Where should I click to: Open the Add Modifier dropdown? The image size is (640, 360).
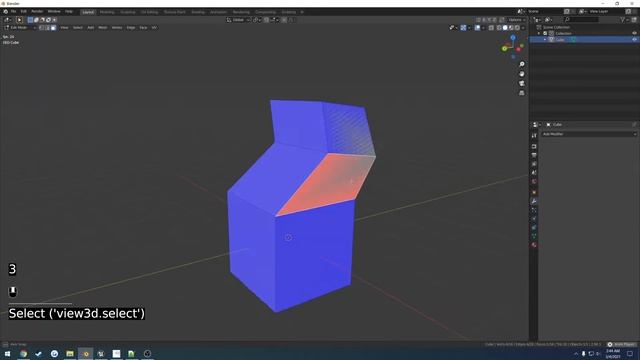tap(589, 134)
